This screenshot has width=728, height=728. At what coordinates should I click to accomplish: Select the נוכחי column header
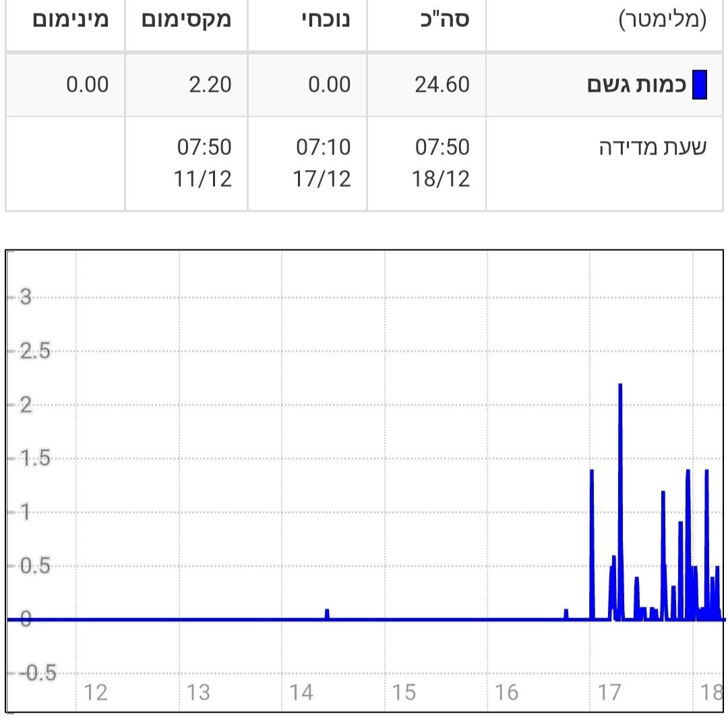tap(325, 19)
